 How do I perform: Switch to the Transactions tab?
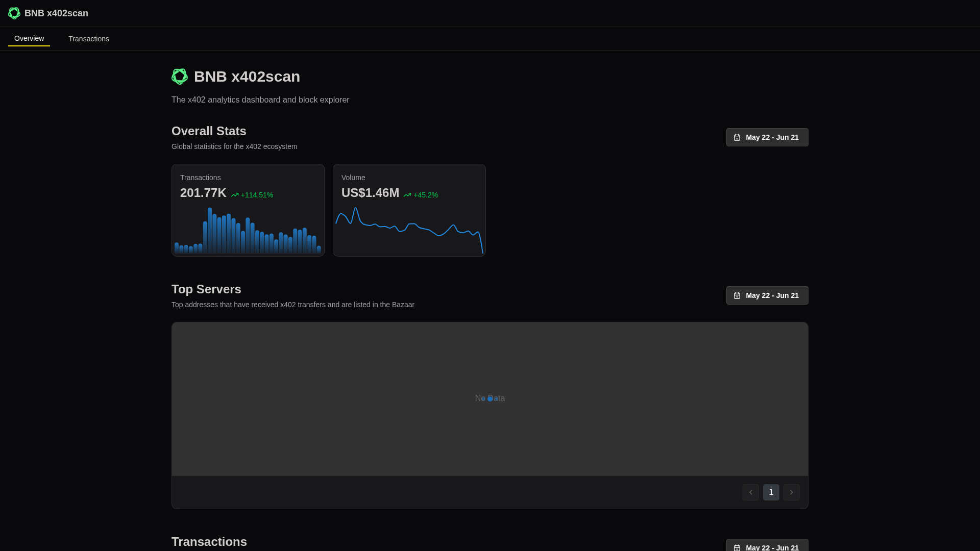[x=89, y=39]
